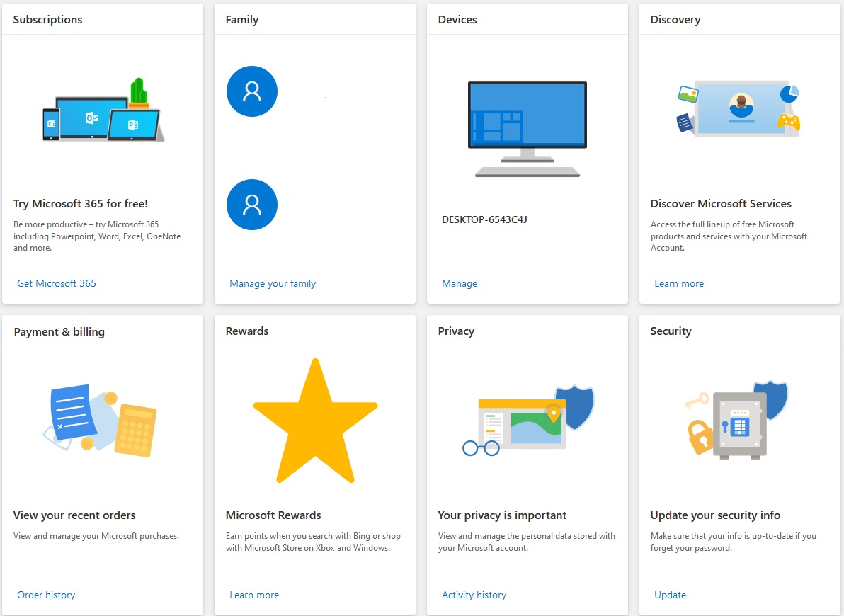The height and width of the screenshot is (616, 844).
Task: Click Manage under Devices
Action: 460,284
